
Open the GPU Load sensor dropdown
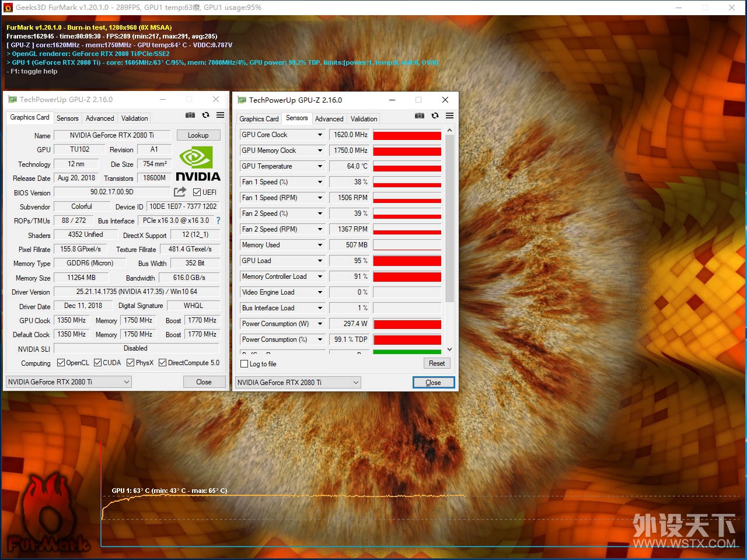click(320, 261)
